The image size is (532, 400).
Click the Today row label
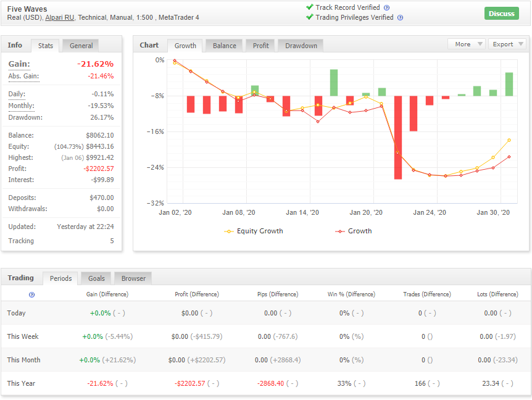pos(16,313)
